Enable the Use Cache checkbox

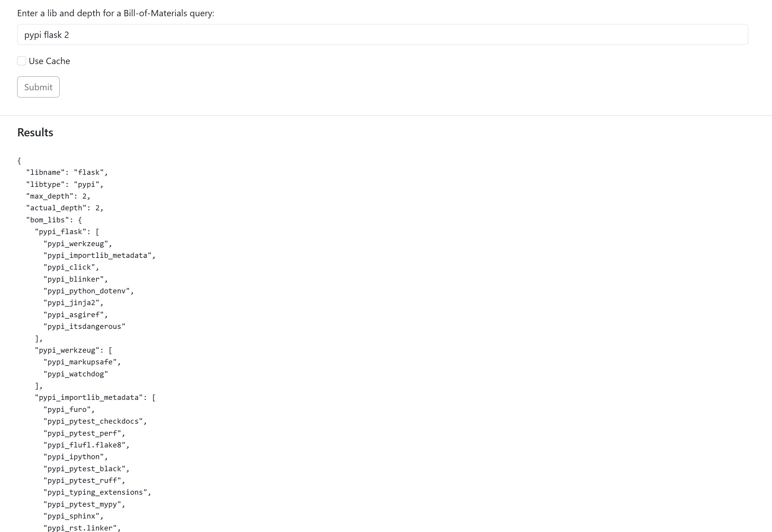[x=22, y=61]
